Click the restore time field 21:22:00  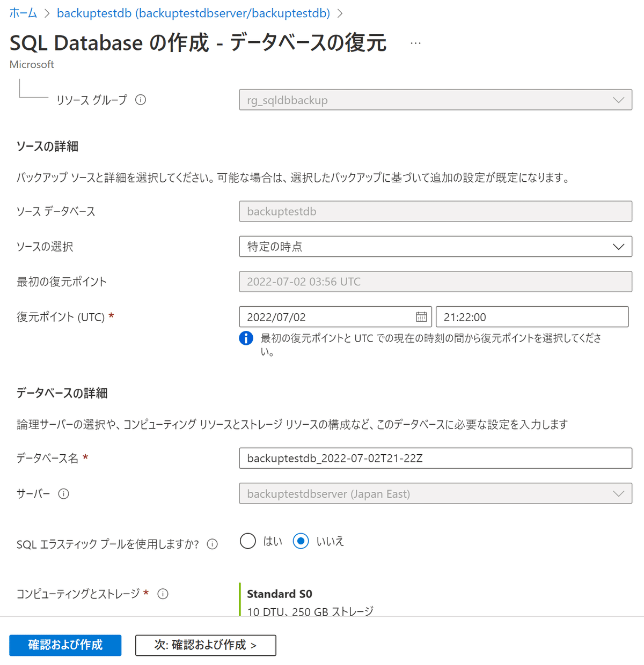point(532,317)
